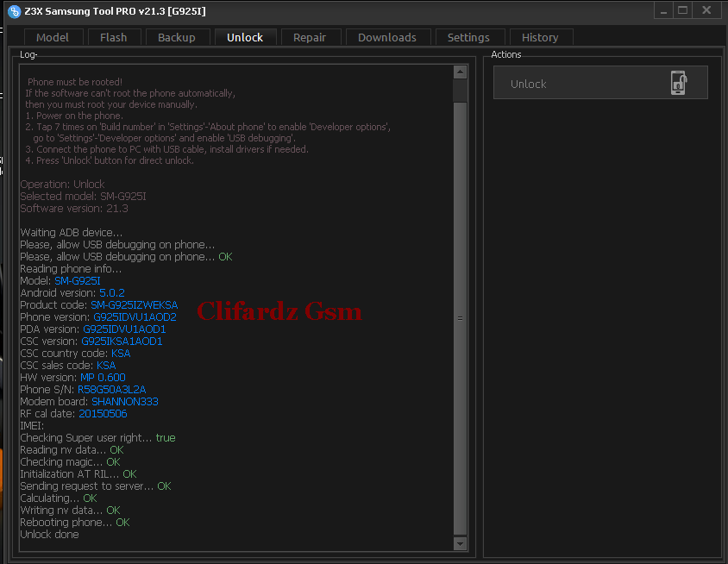Click the Phone S/N value in log

pos(111,390)
